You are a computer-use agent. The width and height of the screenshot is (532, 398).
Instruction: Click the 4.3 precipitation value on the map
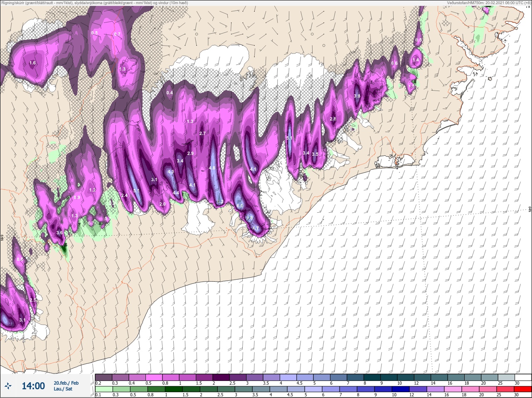(x=170, y=172)
